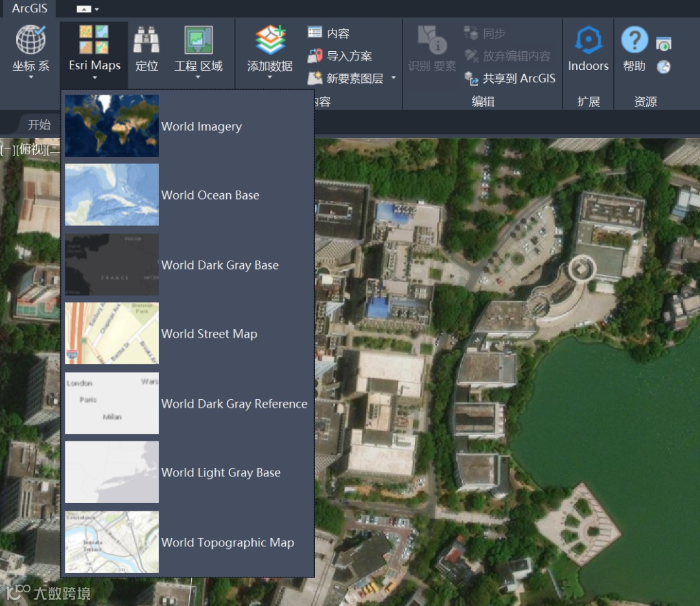Click the World Topographic Map thumbnail
This screenshot has height=606, width=700.
[x=111, y=542]
